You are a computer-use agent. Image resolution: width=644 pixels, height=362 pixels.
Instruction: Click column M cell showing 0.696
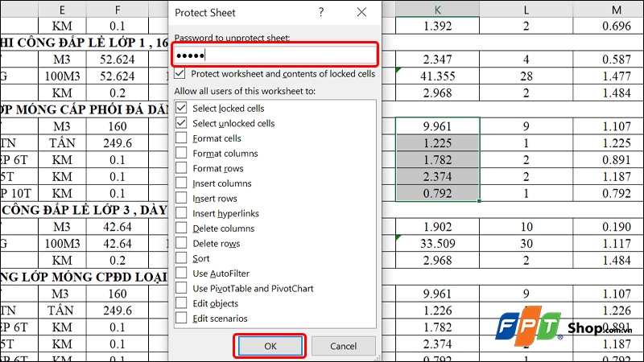pos(609,26)
